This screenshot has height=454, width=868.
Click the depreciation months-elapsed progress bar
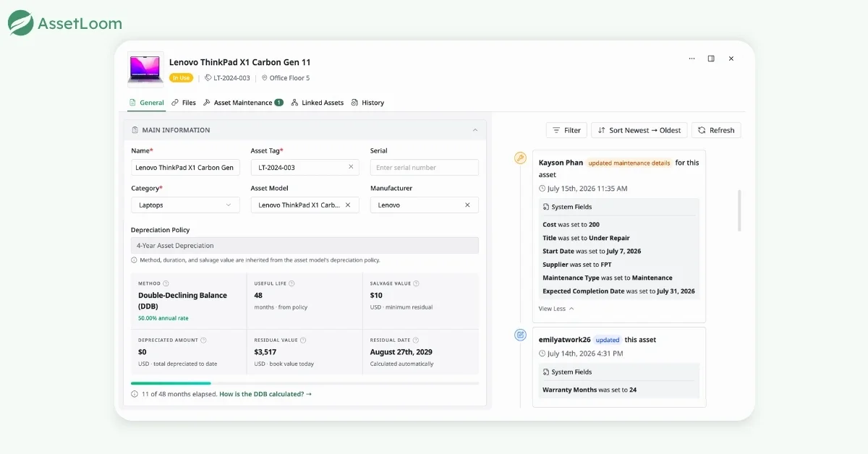305,383
